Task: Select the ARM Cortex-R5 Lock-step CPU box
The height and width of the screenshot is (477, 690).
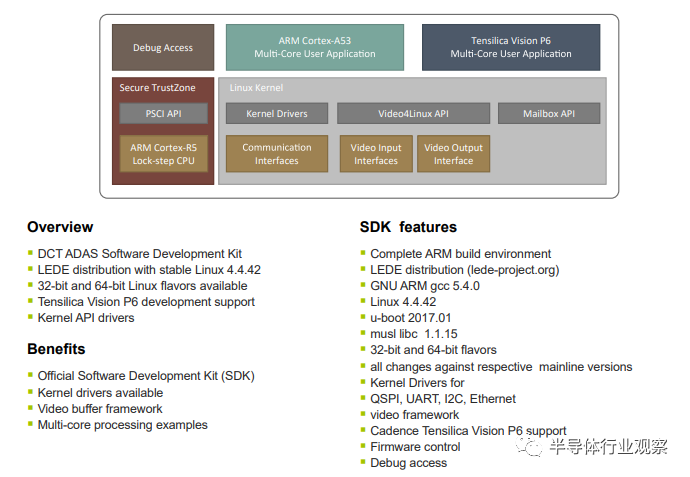Action: pos(163,154)
